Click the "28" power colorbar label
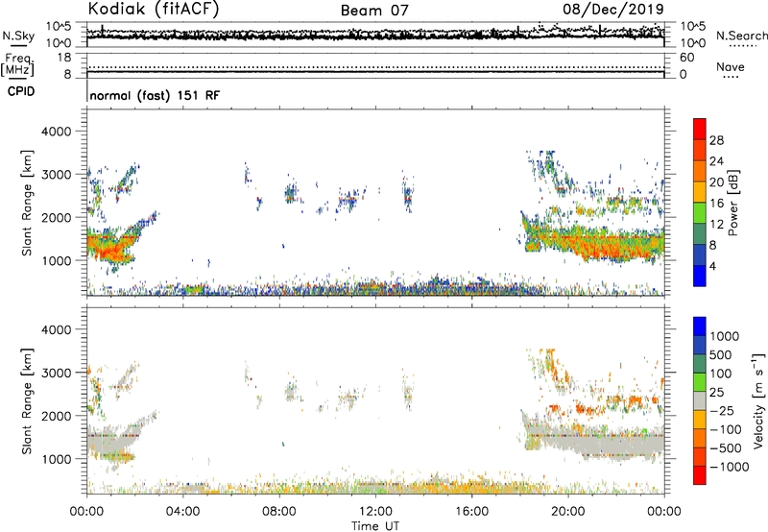The width and height of the screenshot is (768, 532). click(x=716, y=140)
